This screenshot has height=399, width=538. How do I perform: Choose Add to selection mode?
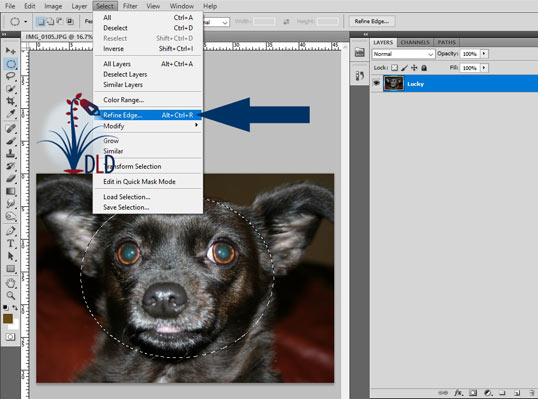[x=50, y=22]
